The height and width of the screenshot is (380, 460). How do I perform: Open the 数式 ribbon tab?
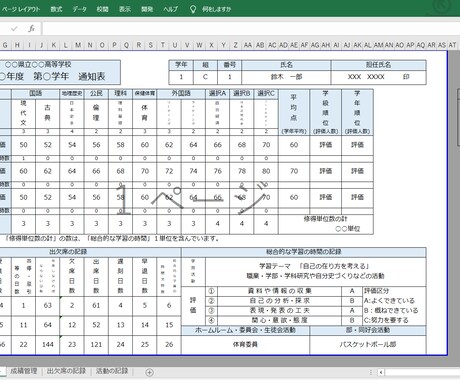[56, 9]
